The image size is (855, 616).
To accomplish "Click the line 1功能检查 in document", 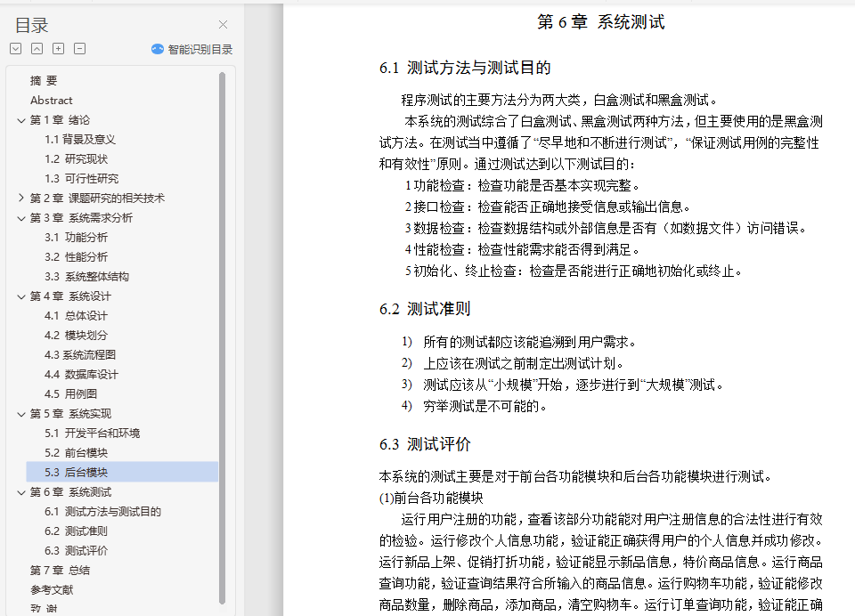I will 522,185.
